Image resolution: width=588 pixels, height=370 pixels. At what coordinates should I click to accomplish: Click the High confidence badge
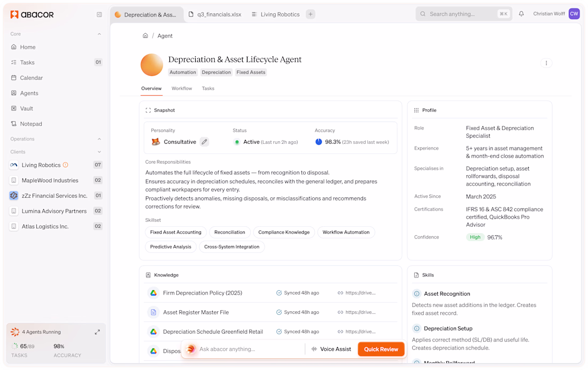point(475,237)
